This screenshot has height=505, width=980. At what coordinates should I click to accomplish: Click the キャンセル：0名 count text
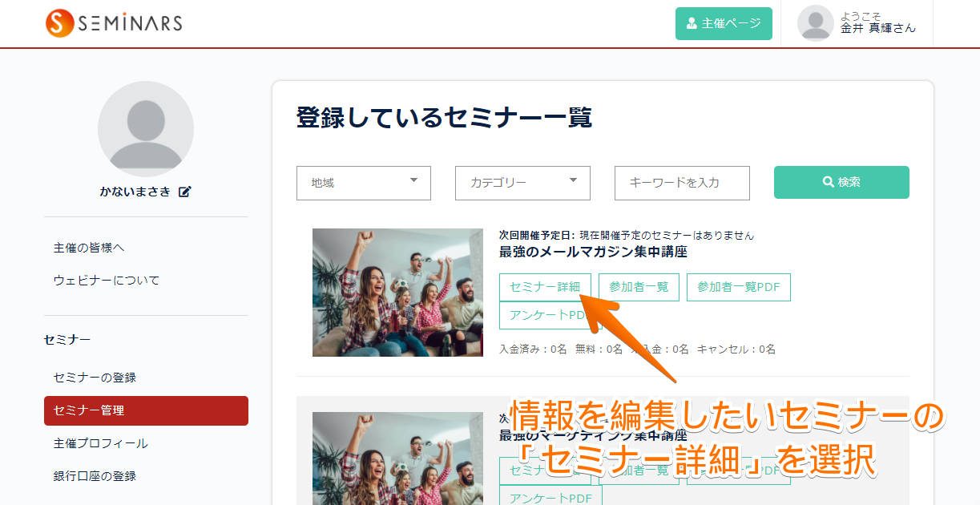coord(736,349)
